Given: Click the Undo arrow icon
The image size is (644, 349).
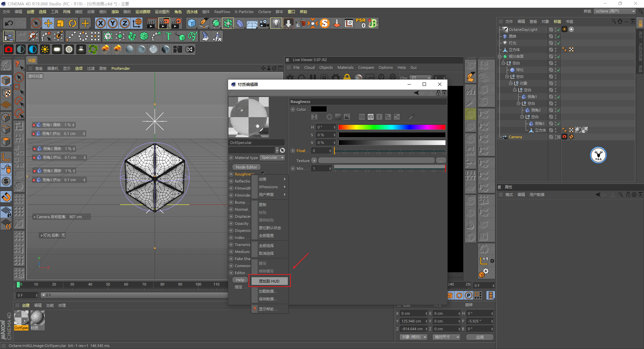Looking at the screenshot, I should pyautogui.click(x=9, y=23).
